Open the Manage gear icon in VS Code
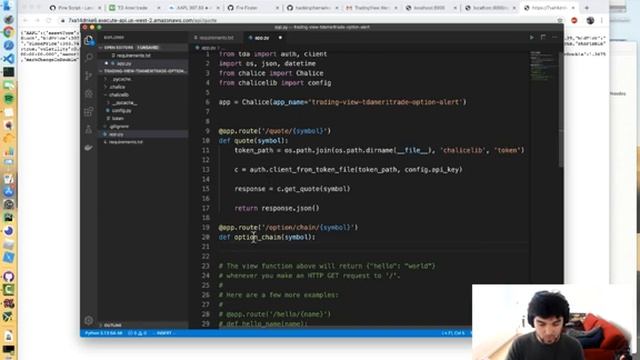 pos(89,320)
